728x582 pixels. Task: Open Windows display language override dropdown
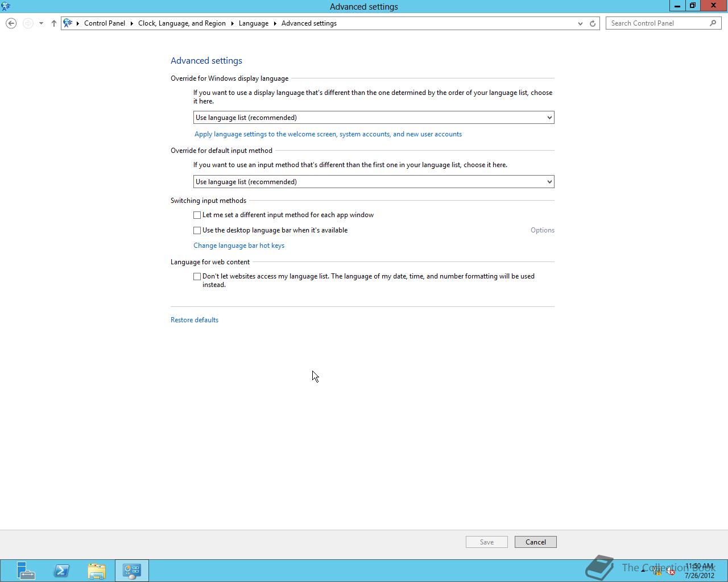point(374,118)
